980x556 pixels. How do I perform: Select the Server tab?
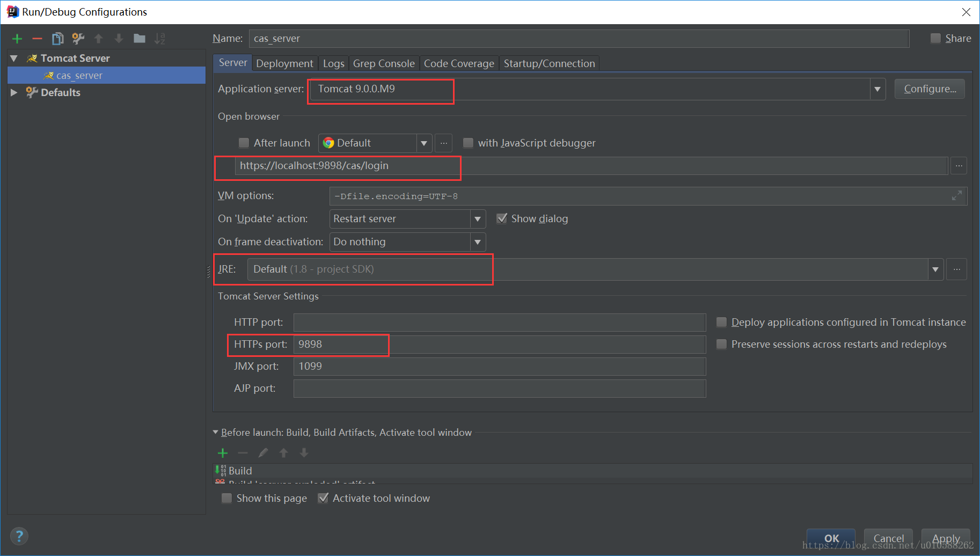(233, 63)
